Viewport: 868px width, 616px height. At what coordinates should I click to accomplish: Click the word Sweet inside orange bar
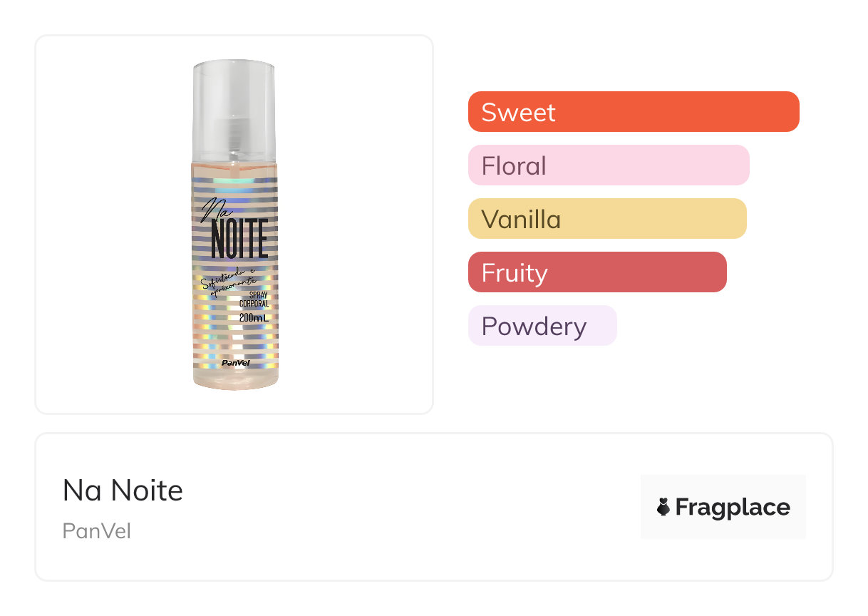[518, 112]
